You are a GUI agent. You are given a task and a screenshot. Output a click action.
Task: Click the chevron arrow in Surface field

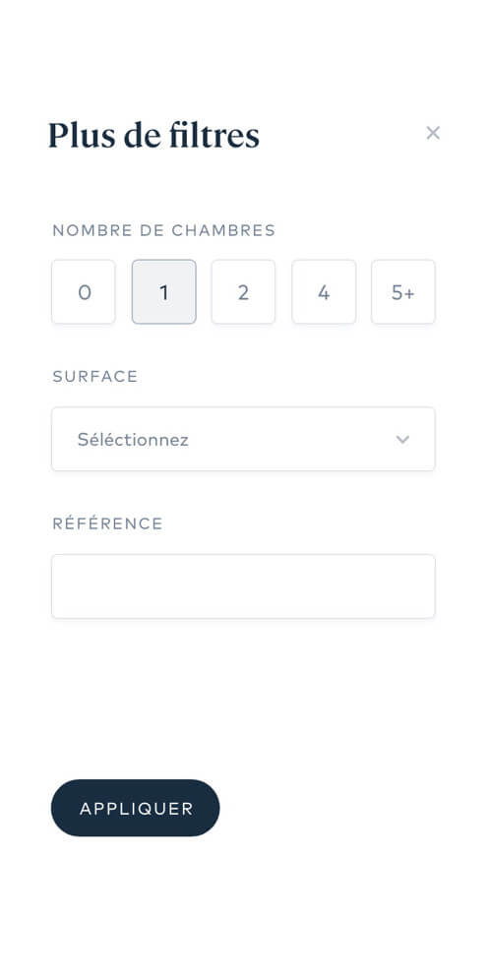pos(403,440)
